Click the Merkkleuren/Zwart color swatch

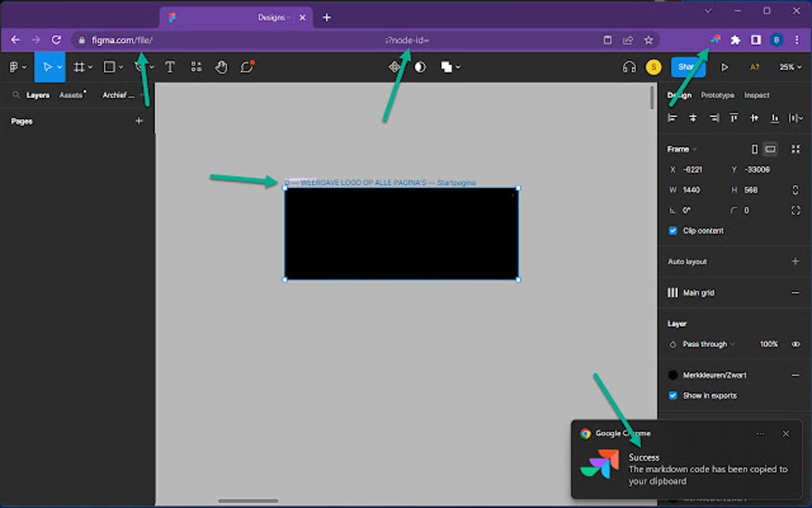671,375
